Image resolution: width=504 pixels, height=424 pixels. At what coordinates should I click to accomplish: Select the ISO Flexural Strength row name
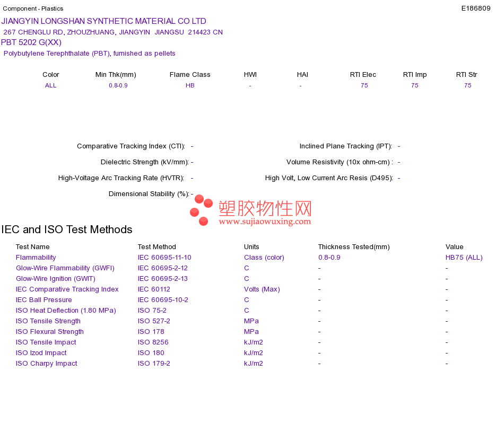point(50,331)
